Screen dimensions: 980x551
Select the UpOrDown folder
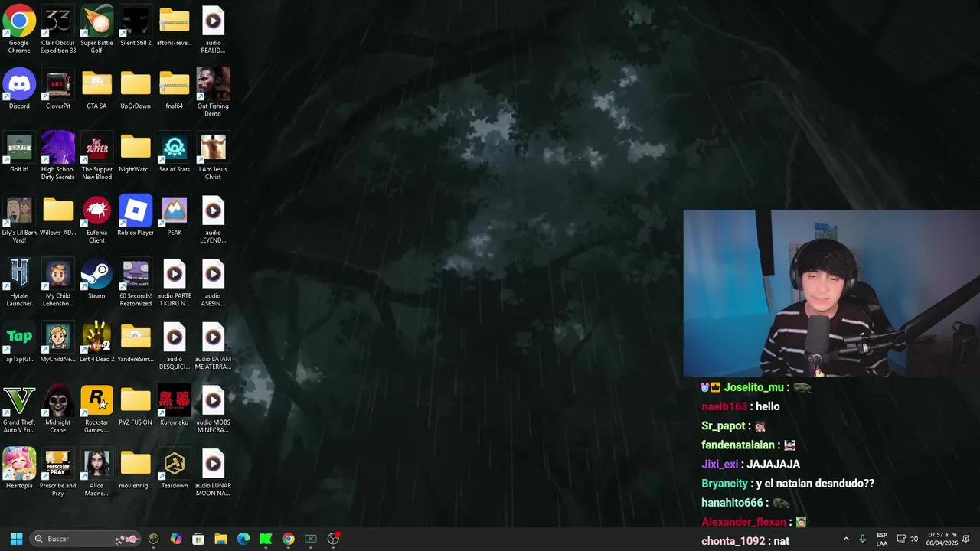point(136,90)
